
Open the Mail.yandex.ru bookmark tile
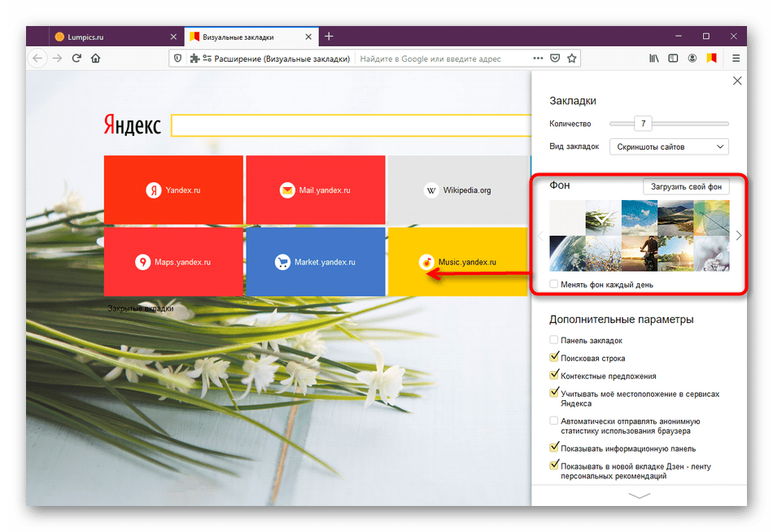pos(316,190)
